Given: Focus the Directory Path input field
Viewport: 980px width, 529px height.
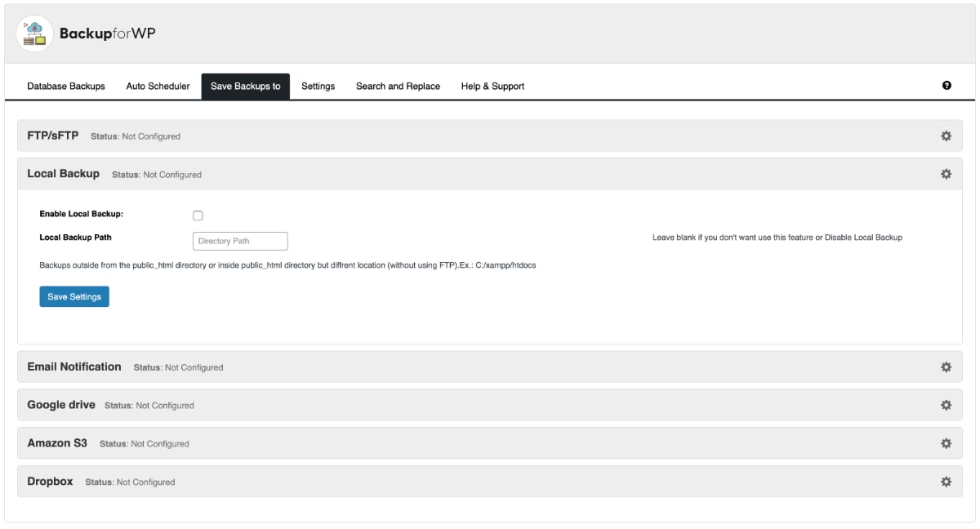Looking at the screenshot, I should pos(240,241).
